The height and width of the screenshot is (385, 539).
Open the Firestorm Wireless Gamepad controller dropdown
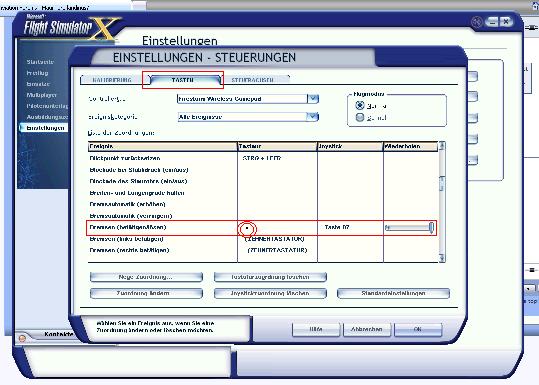(x=313, y=99)
